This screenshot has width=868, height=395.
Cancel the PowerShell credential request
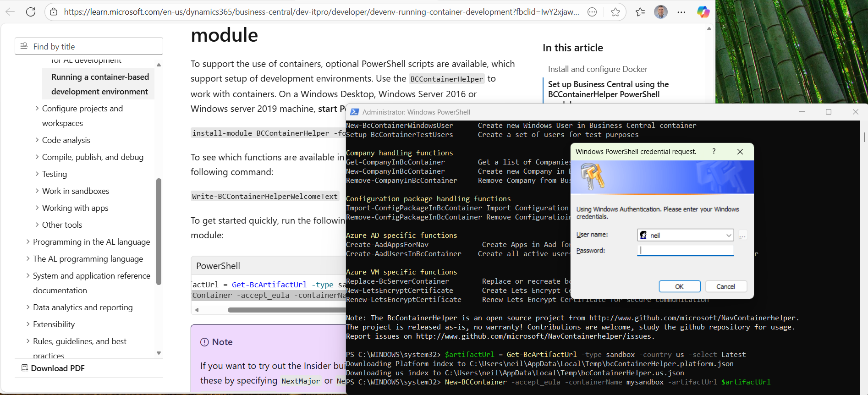[x=725, y=286]
